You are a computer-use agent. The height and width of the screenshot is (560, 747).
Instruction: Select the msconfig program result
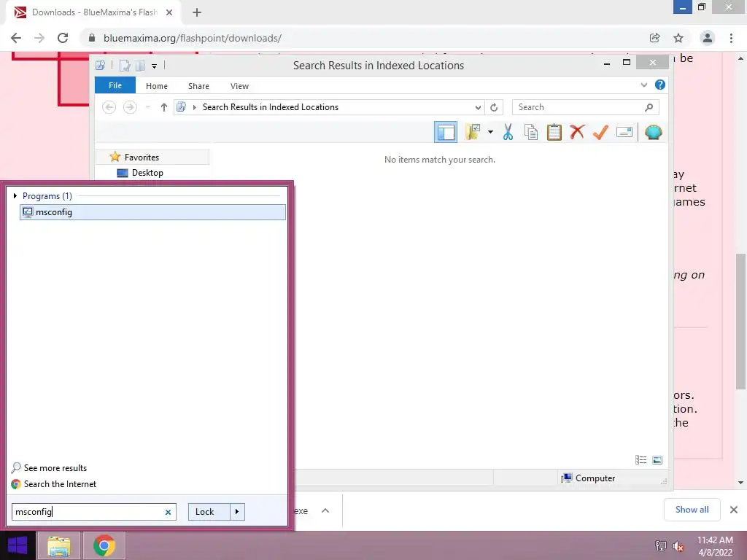[152, 212]
